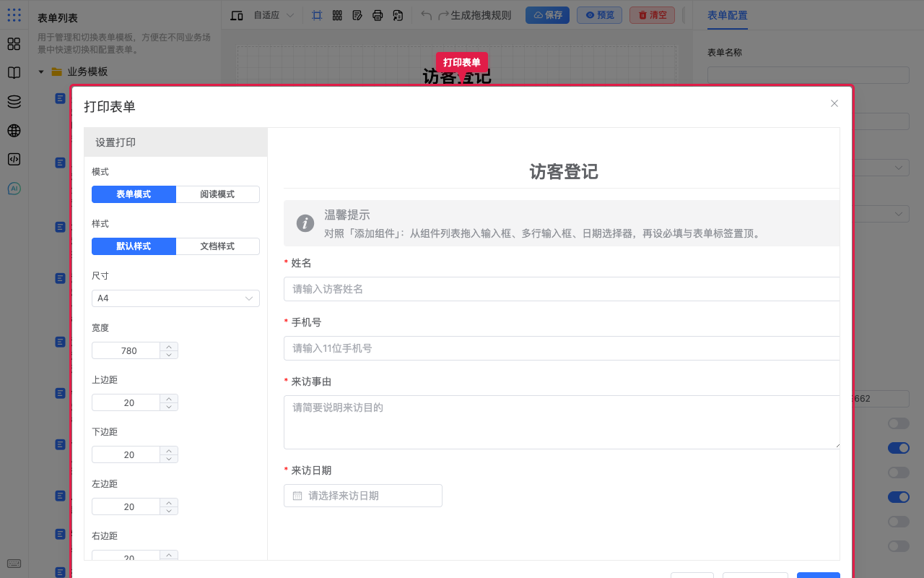Click the redo arrow icon
Image resolution: width=924 pixels, height=578 pixels.
(x=444, y=15)
